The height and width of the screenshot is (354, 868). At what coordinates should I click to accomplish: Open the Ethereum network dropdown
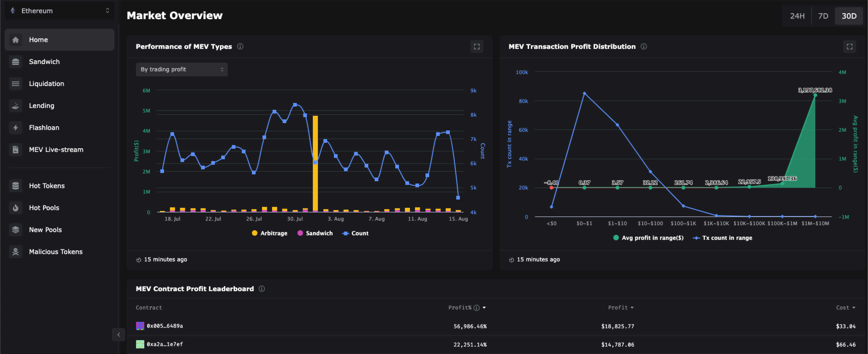pyautogui.click(x=60, y=11)
